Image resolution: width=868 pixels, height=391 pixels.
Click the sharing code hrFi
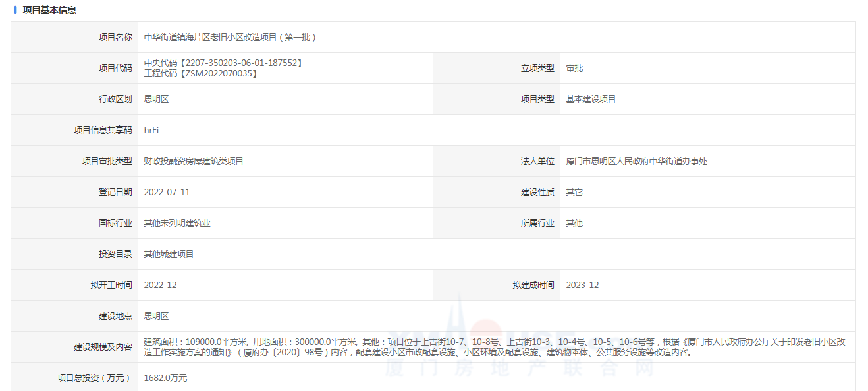(151, 130)
